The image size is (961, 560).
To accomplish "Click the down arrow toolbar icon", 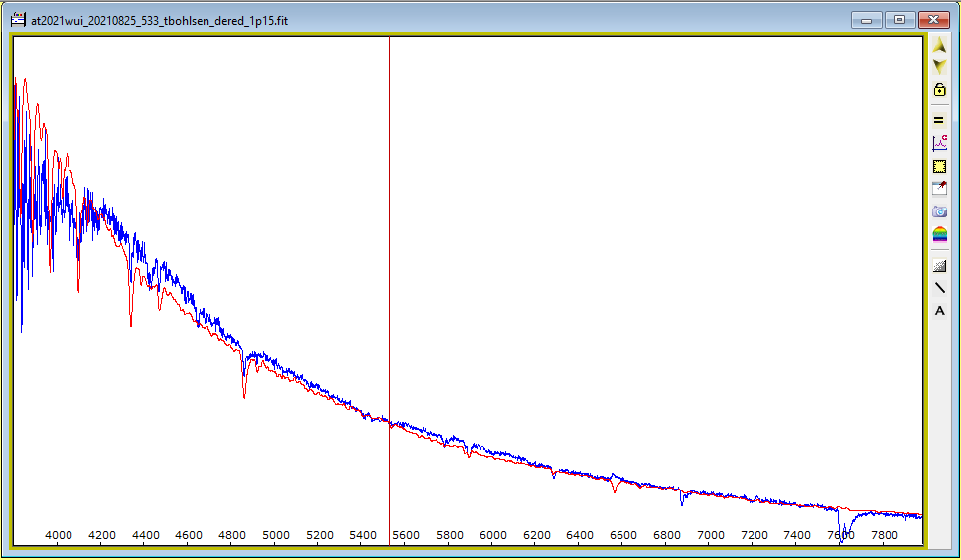I will tap(939, 67).
